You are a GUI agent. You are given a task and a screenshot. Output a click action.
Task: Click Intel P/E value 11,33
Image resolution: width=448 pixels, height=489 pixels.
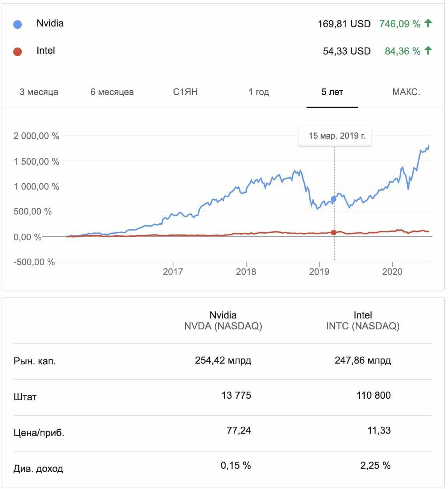coord(379,430)
